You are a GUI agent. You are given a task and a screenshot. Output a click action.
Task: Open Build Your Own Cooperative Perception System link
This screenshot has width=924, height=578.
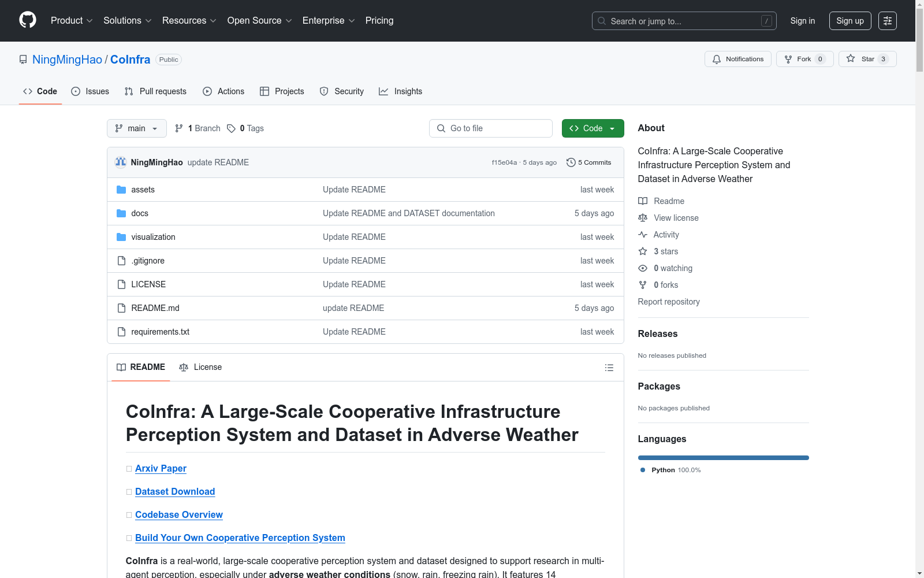(x=240, y=538)
